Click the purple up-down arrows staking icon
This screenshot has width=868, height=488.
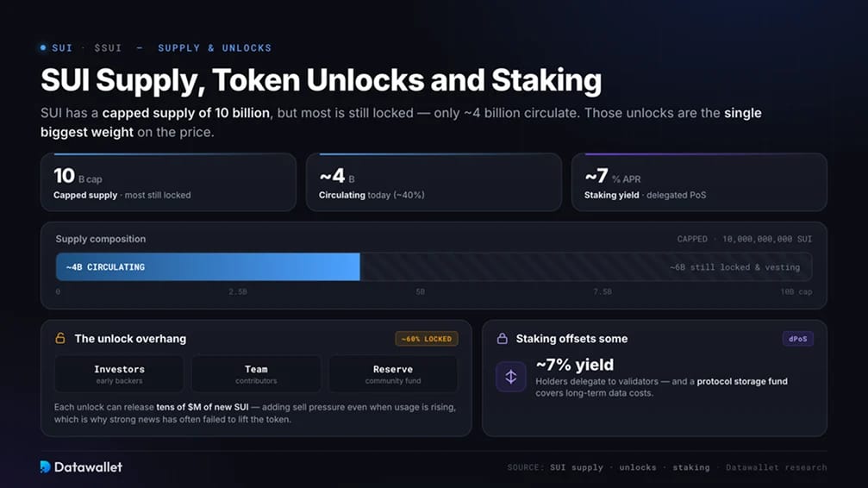point(510,377)
